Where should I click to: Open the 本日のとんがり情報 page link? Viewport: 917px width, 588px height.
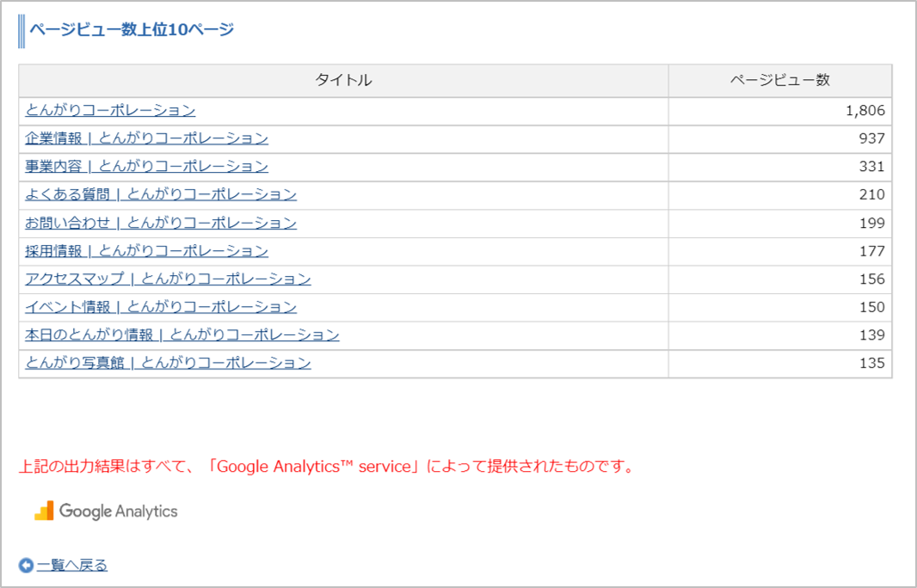click(181, 334)
